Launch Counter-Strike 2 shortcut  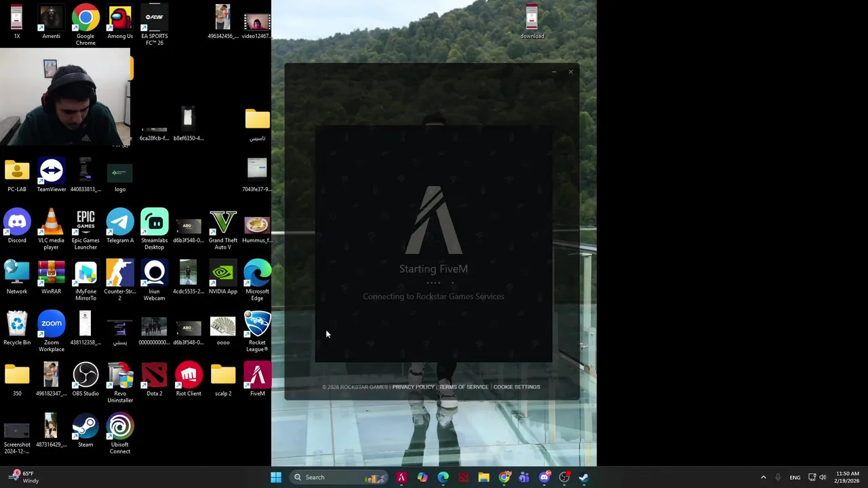(120, 281)
